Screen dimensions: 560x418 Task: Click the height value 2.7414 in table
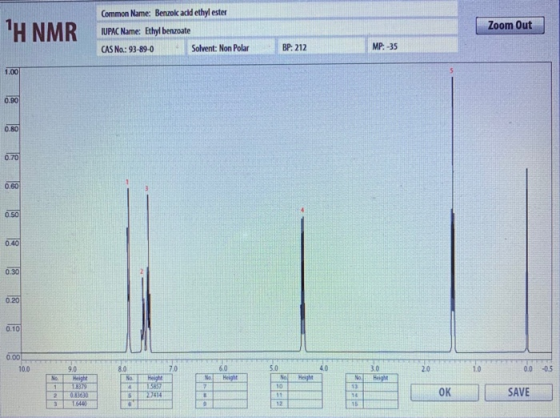(x=155, y=395)
